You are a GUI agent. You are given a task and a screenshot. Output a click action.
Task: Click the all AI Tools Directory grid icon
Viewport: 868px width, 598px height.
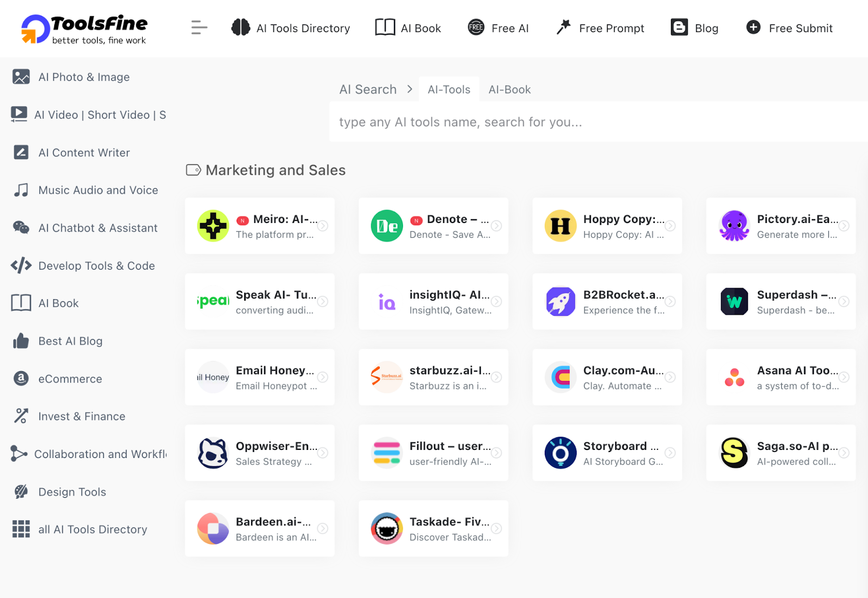(21, 529)
